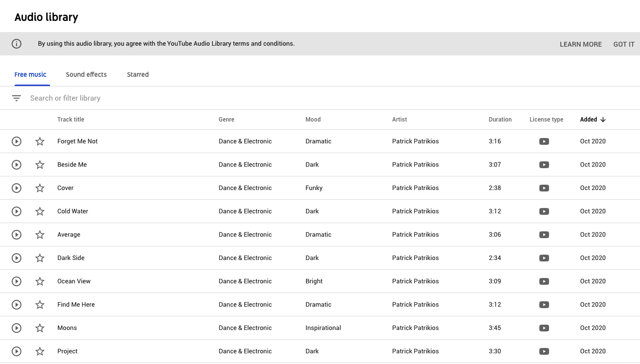Star the Cover track
Image resolution: width=640 pixels, height=364 pixels.
coord(40,188)
